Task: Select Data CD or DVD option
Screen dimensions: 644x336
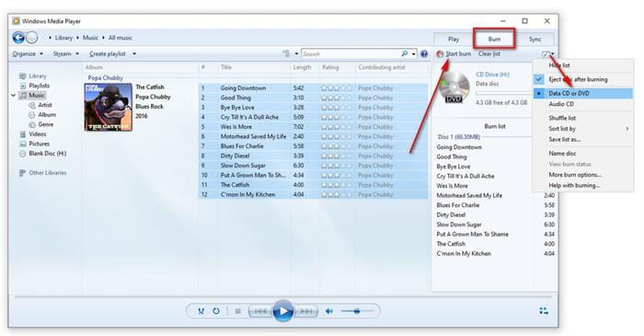Action: [582, 93]
